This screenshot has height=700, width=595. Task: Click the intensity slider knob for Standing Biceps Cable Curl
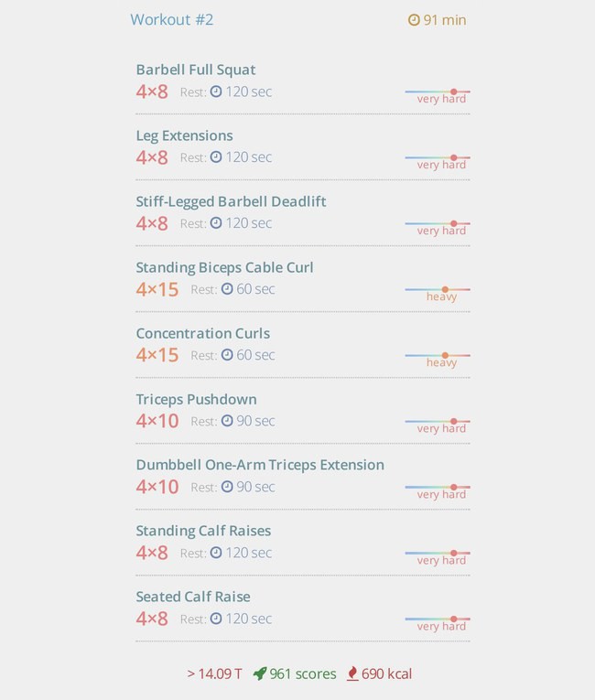point(445,289)
